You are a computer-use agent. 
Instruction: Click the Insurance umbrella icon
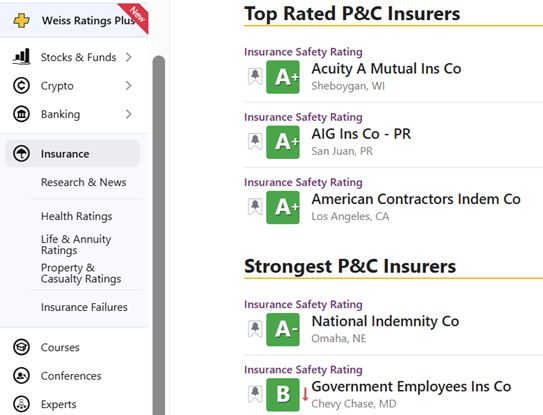[21, 153]
